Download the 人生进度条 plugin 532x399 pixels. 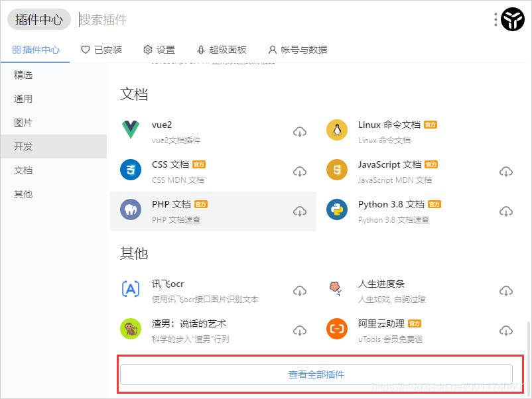click(x=506, y=291)
